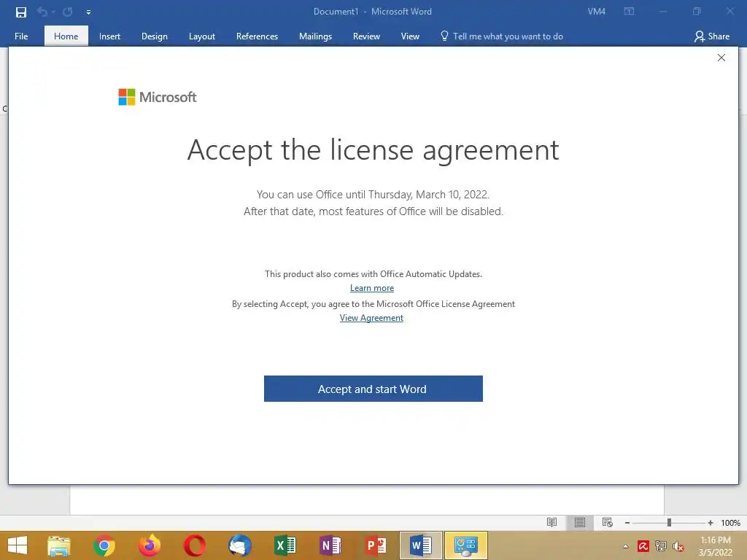Launch Opera from the taskbar
Viewport: 747px width, 560px height.
(194, 545)
